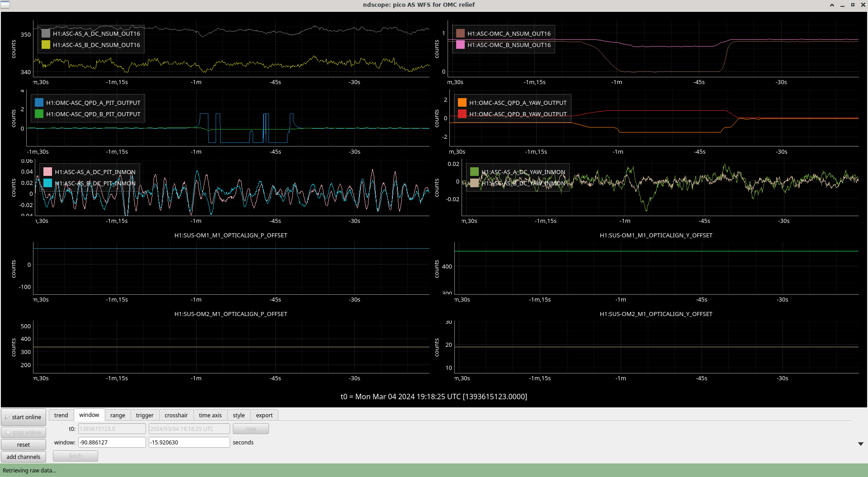The width and height of the screenshot is (868, 477).
Task: Pick the yellow AS_B_DC_NSUM_OUT16 color swatch
Action: 46,45
